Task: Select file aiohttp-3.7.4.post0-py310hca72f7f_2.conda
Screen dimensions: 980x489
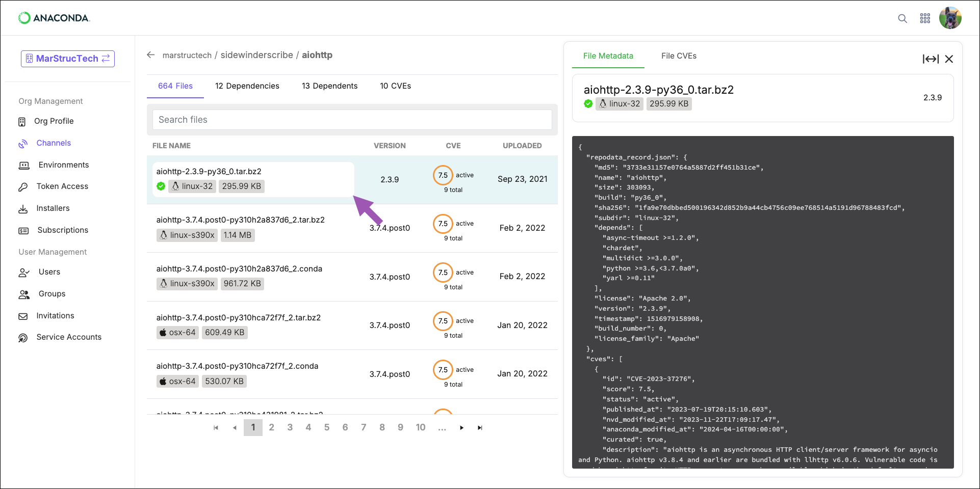Action: [237, 366]
